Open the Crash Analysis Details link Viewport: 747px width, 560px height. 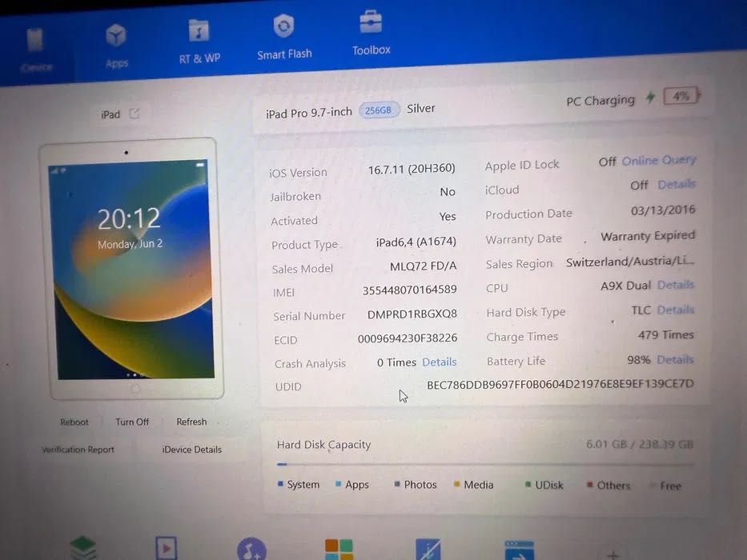click(x=440, y=362)
